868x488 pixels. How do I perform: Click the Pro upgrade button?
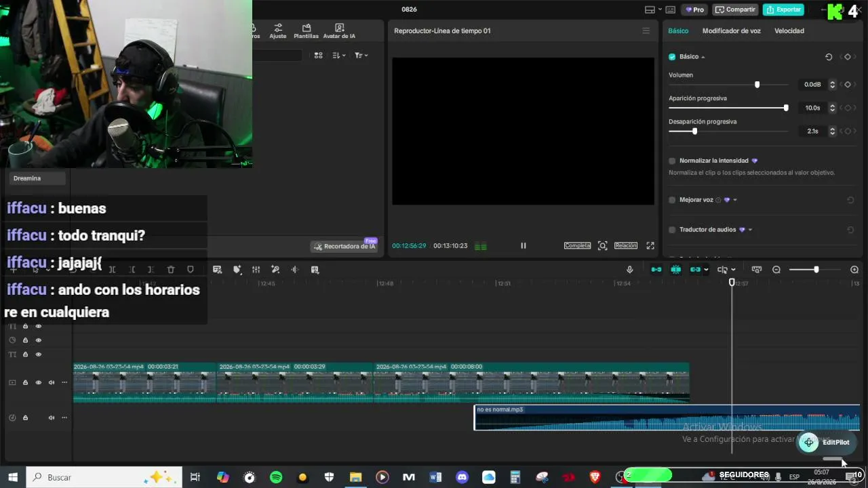point(695,9)
